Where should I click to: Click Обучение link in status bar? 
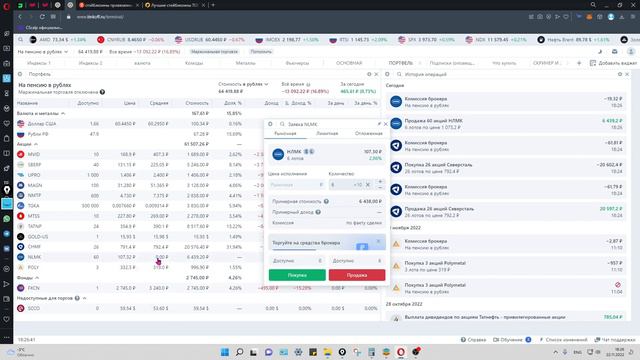(512, 340)
